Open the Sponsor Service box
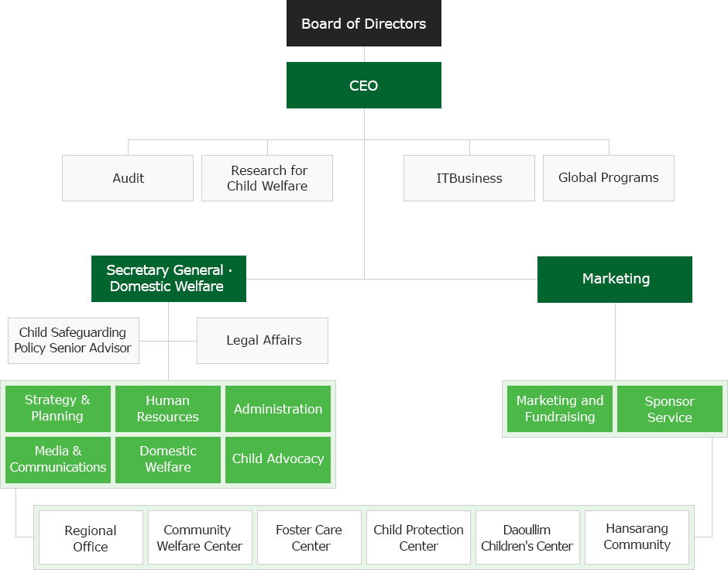The width and height of the screenshot is (728, 570). click(x=670, y=408)
